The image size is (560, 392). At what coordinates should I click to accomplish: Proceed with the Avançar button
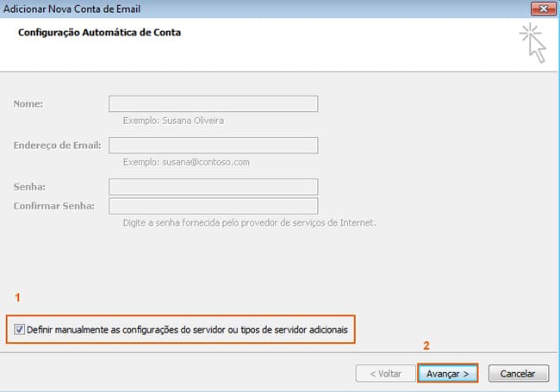447,373
